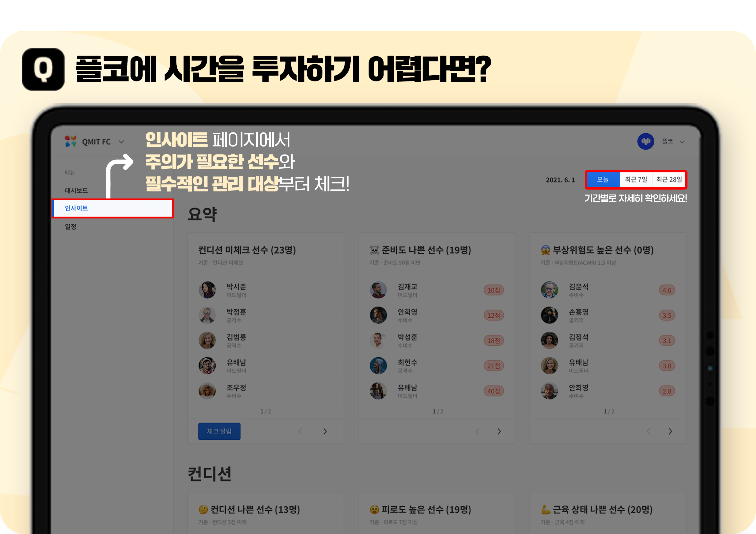
Task: Expand the 플코 user menu chevron
Action: [x=682, y=142]
